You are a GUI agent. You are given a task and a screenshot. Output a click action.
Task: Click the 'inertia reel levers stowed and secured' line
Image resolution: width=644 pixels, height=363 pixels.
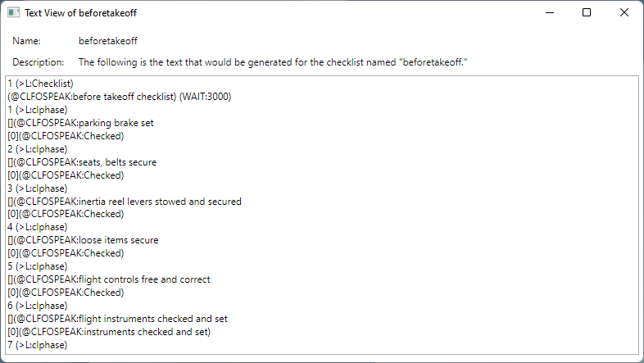click(x=125, y=202)
